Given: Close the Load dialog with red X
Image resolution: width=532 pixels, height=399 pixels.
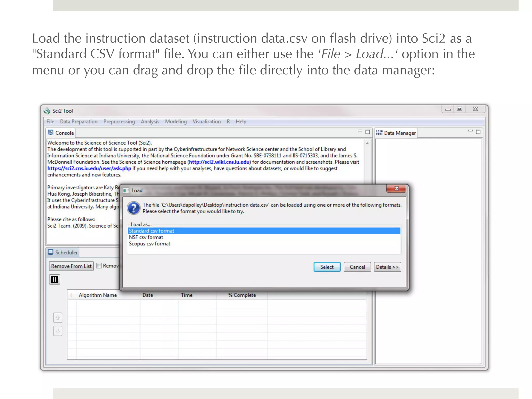Looking at the screenshot, I should [x=396, y=189].
